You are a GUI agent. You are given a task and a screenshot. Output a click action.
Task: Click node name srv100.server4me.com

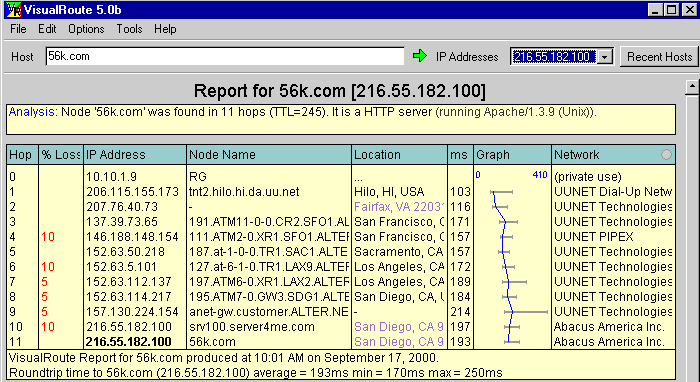pyautogui.click(x=252, y=327)
